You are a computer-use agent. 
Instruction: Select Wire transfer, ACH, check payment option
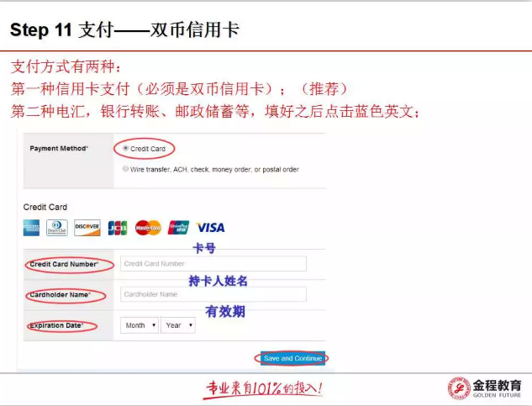[125, 169]
